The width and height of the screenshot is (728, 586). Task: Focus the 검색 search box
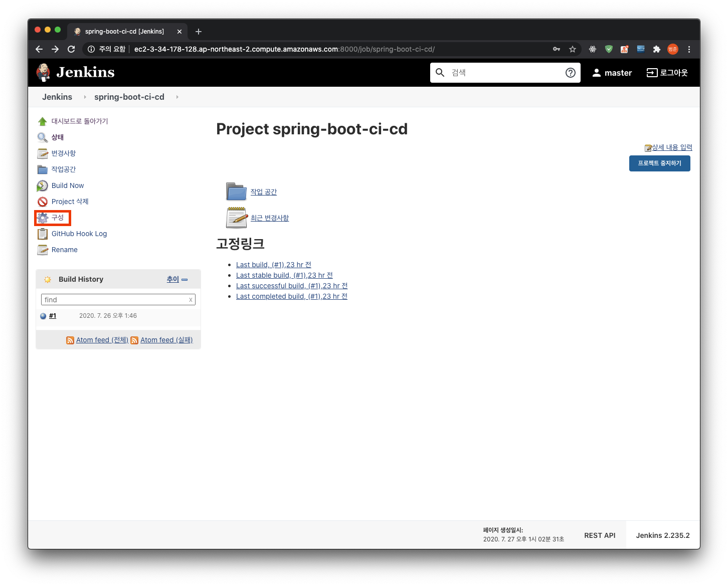(x=505, y=73)
